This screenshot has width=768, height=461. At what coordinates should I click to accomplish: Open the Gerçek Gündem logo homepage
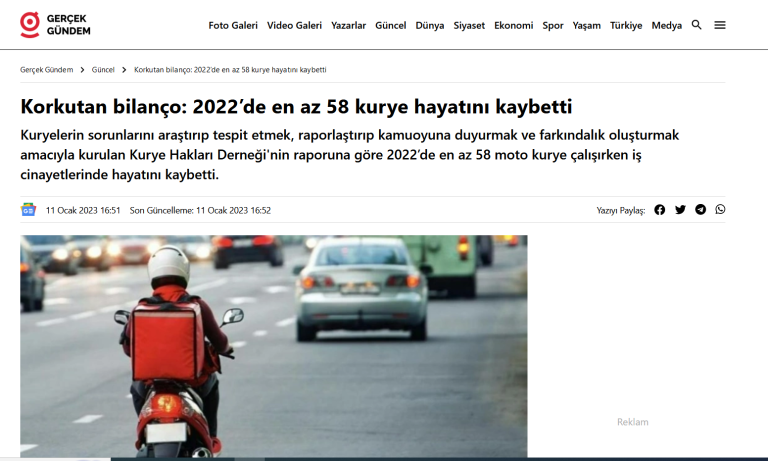tap(55, 24)
